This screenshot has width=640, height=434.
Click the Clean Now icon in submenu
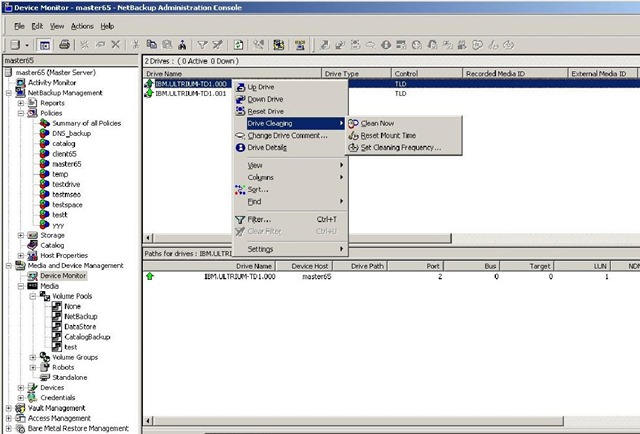pos(353,123)
